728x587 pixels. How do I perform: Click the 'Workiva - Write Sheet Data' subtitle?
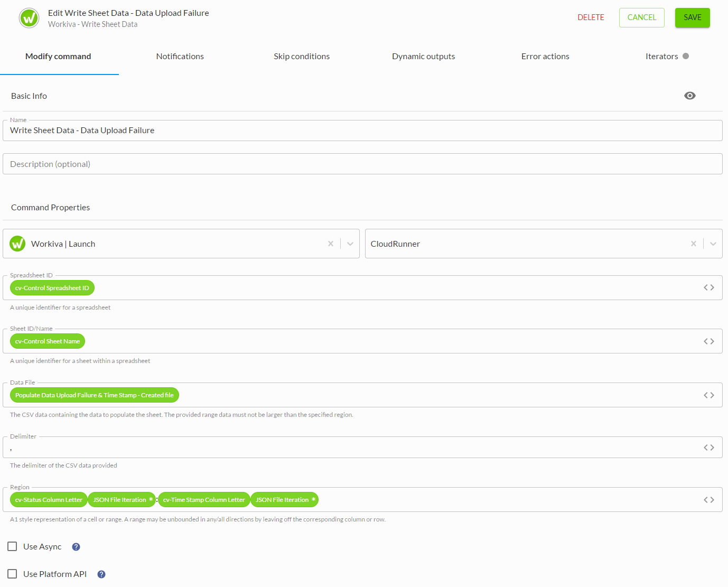click(x=93, y=24)
